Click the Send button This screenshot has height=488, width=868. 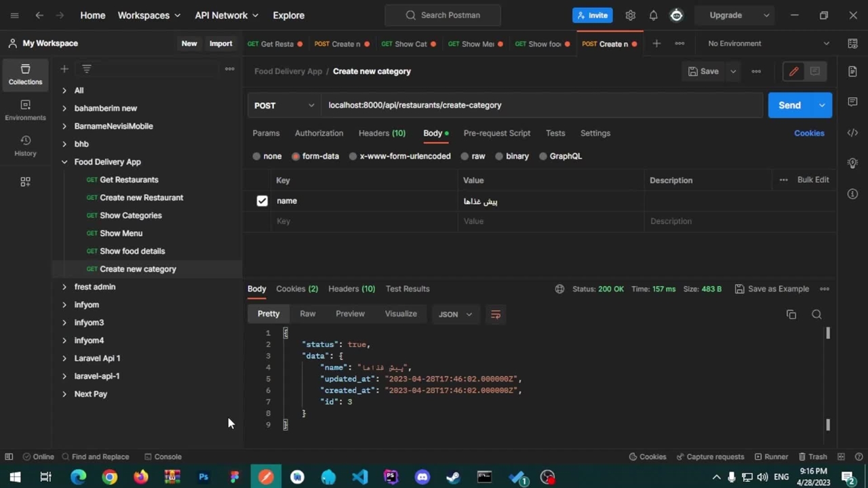tap(789, 105)
